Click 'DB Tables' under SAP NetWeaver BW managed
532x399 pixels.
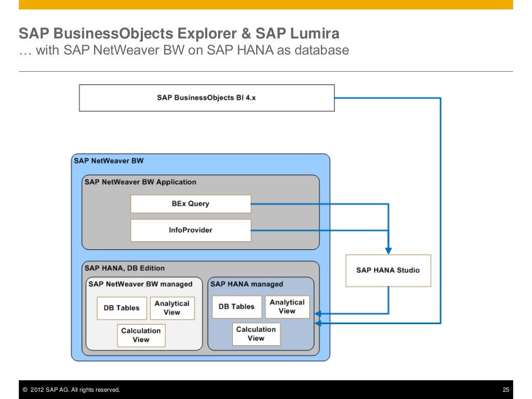(x=122, y=308)
